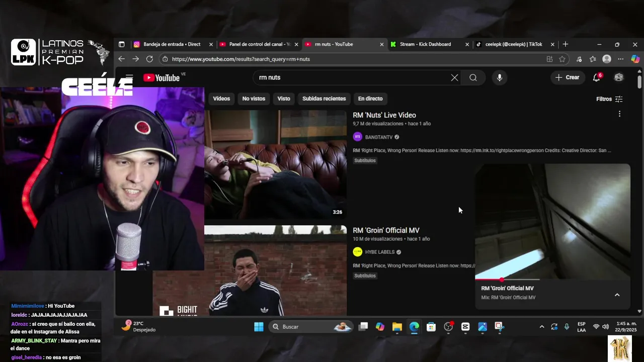Go forward in browser history
Image resolution: width=644 pixels, height=362 pixels.
[135, 59]
